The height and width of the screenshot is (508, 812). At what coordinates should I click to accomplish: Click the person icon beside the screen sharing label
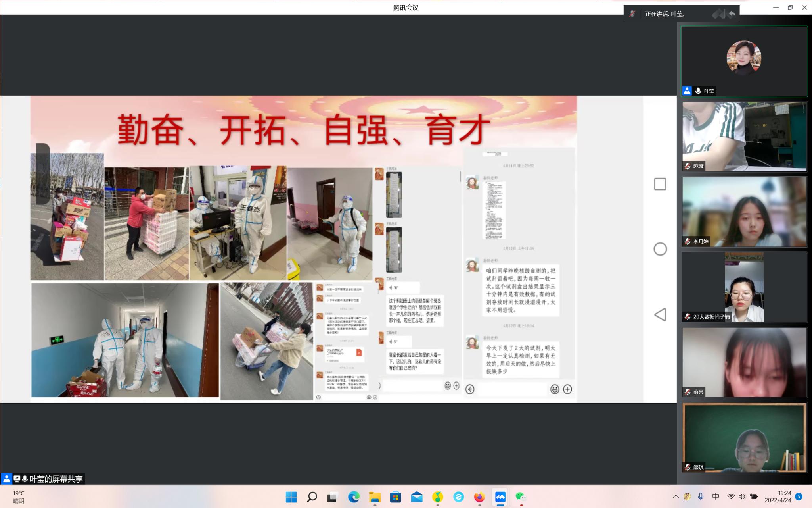pyautogui.click(x=6, y=479)
